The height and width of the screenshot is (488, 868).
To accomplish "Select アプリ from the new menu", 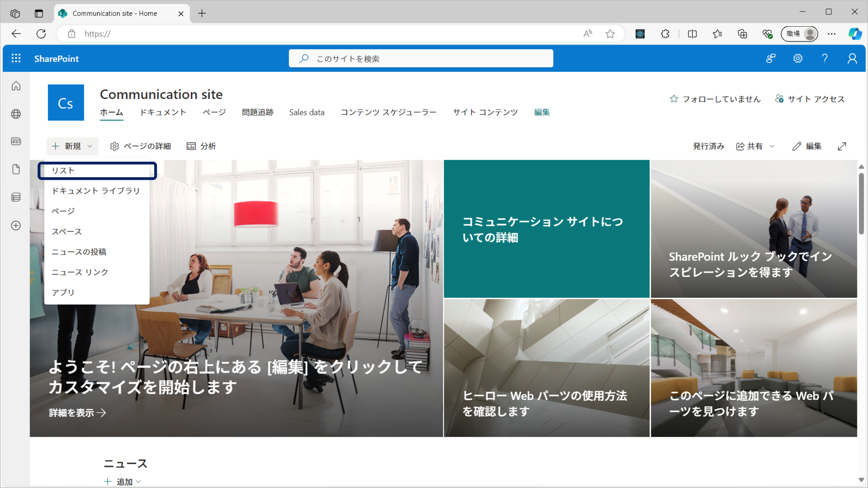I will pyautogui.click(x=97, y=293).
